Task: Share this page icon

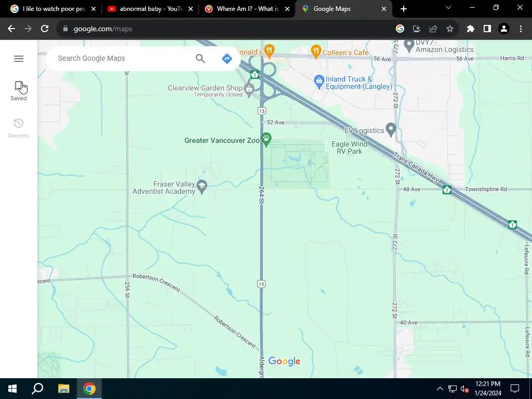Action: [433, 29]
